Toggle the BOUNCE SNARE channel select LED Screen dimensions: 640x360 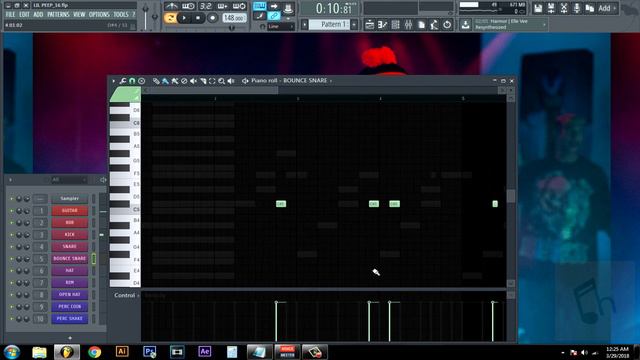tap(94, 258)
